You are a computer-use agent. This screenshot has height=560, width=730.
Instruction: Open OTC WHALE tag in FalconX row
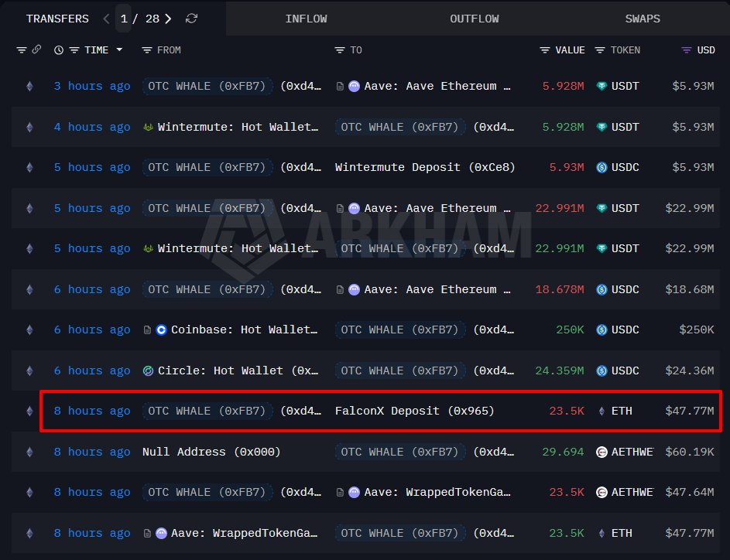point(207,411)
